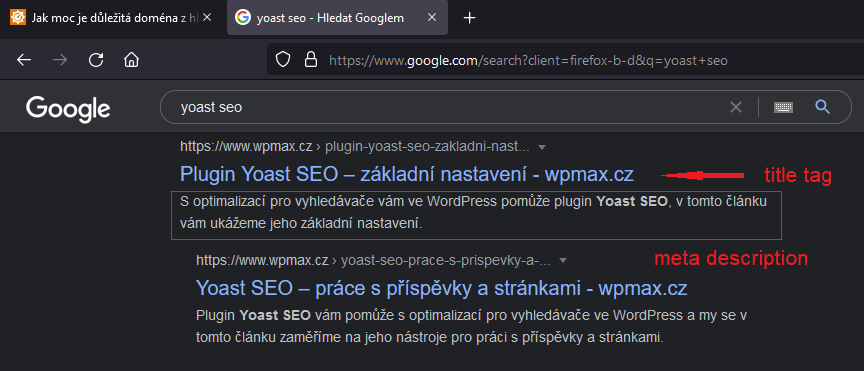Click the padlock site security icon
864x371 pixels.
(311, 60)
